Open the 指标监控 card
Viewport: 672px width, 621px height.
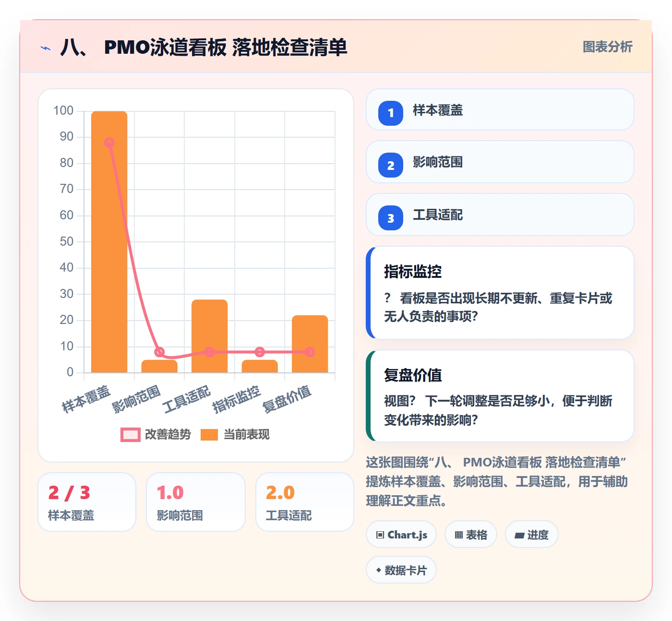pos(500,293)
